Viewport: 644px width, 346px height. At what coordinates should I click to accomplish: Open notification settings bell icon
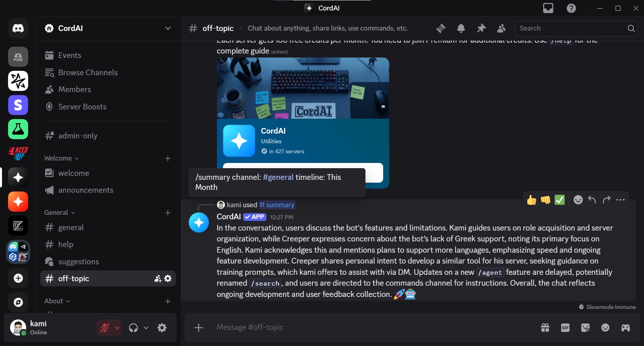point(461,28)
